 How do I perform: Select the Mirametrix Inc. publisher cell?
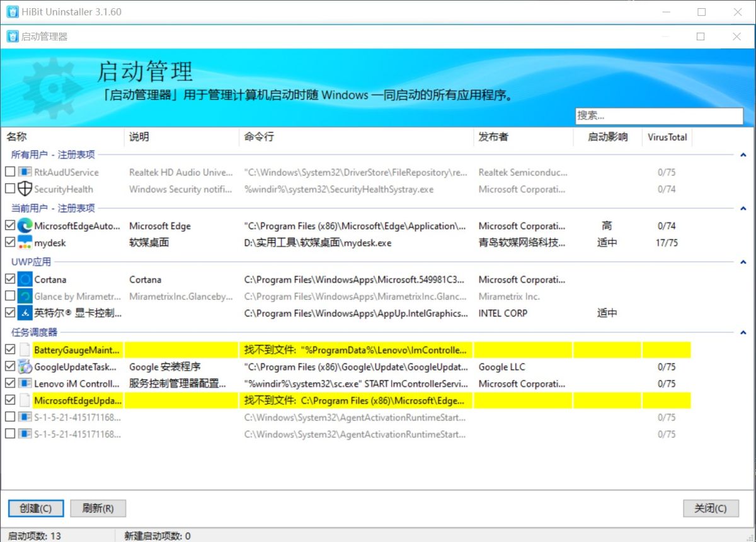pos(509,296)
